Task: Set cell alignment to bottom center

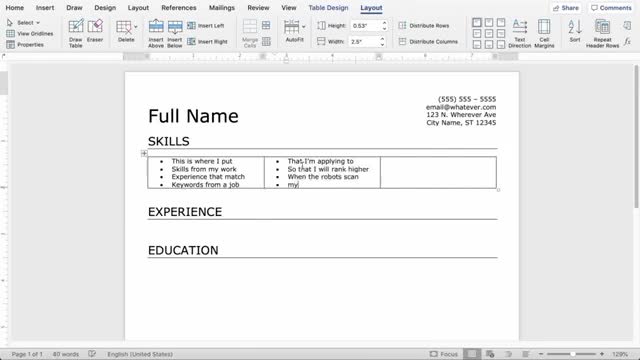Action: 489,44
